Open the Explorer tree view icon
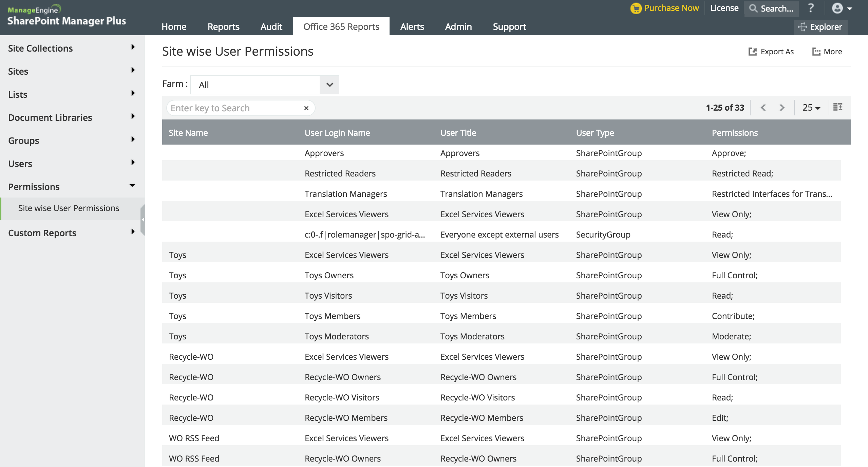The image size is (868, 467). coord(802,26)
